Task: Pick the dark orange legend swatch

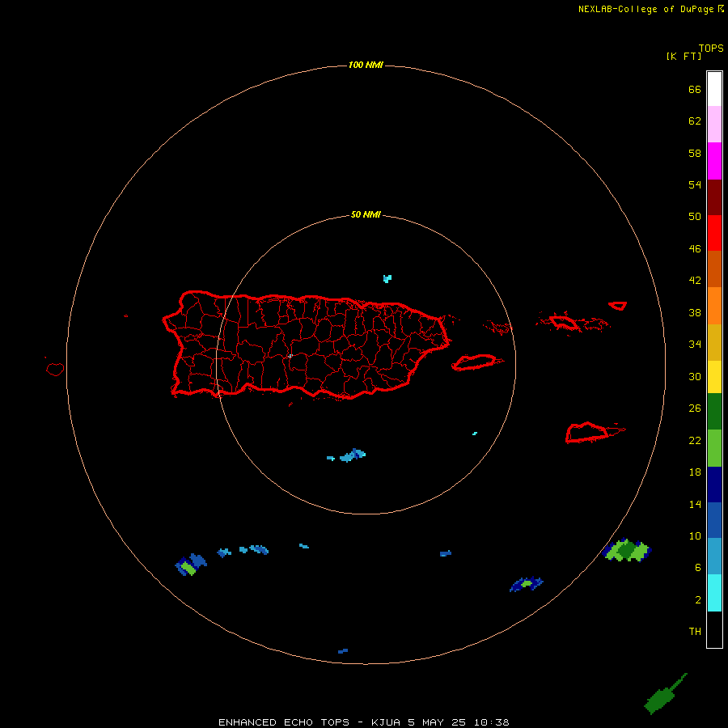Action: pos(714,269)
